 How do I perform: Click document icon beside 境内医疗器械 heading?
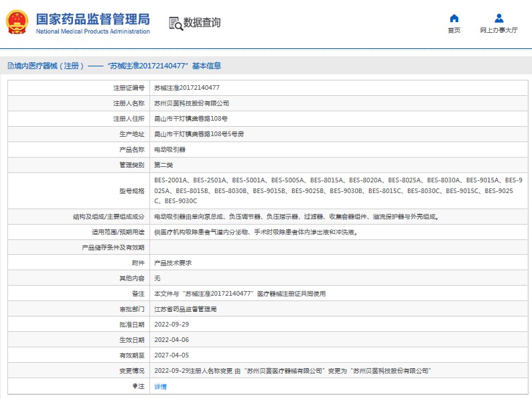click(11, 66)
